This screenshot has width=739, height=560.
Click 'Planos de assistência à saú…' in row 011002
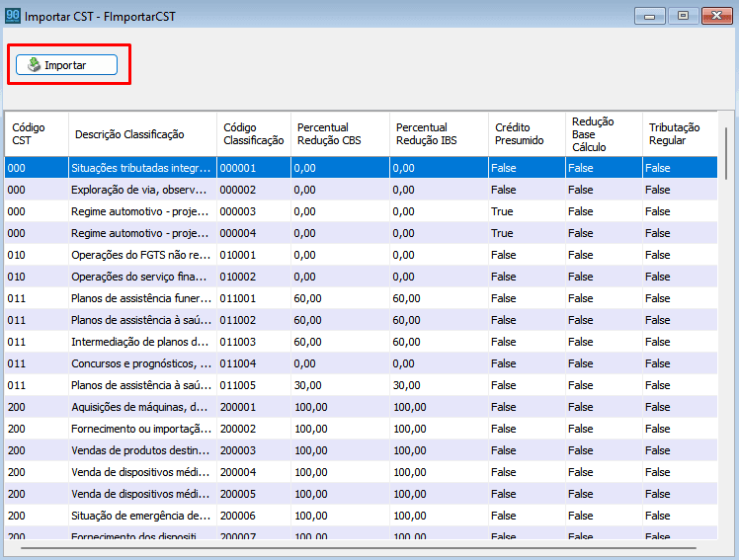tap(141, 320)
